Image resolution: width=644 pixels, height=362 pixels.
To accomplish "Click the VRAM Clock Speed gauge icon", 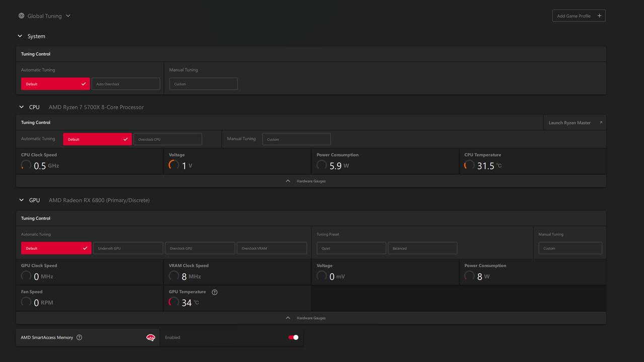I will [174, 276].
